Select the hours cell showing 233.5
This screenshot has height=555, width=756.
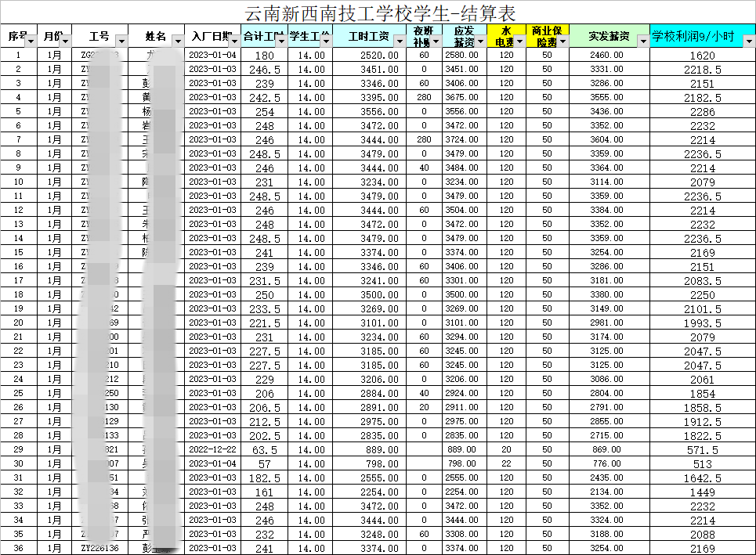click(x=264, y=308)
